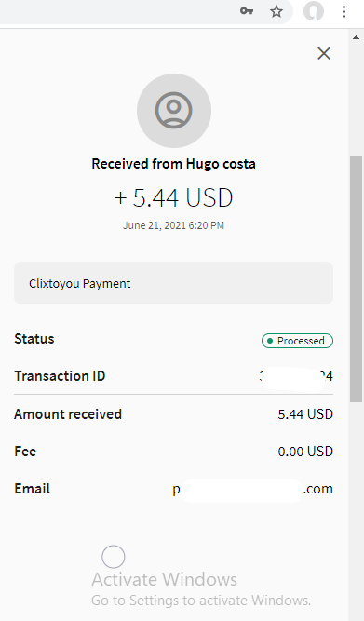
Task: Click the Status label
Action: [x=34, y=339]
